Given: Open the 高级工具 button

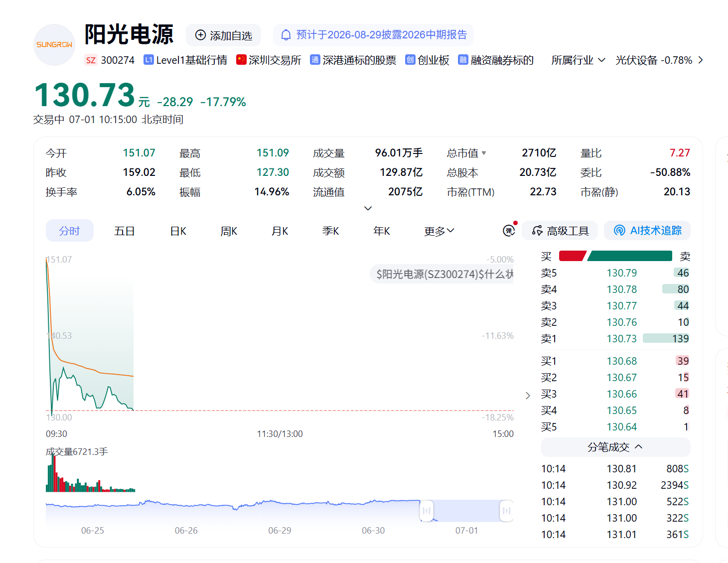Looking at the screenshot, I should point(560,231).
